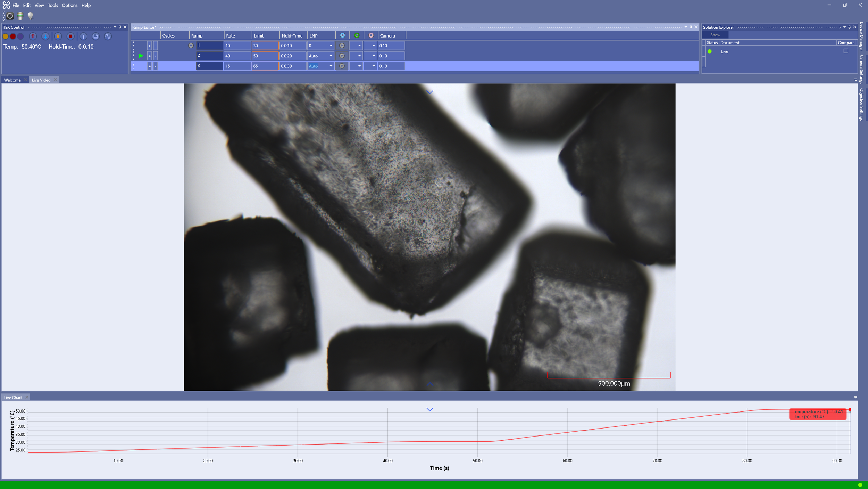This screenshot has height=489, width=868.
Task: Select the camera capture icon in the toolbar
Action: (x=10, y=16)
